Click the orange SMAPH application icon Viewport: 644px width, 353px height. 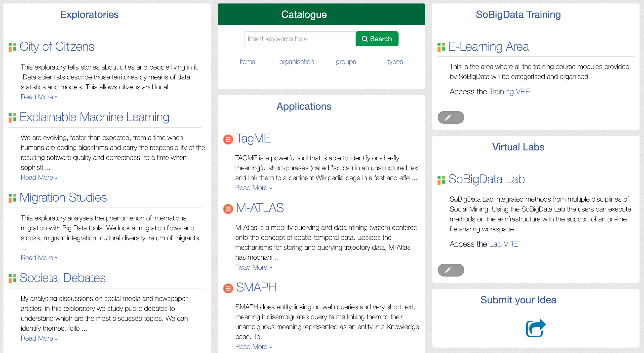(228, 288)
